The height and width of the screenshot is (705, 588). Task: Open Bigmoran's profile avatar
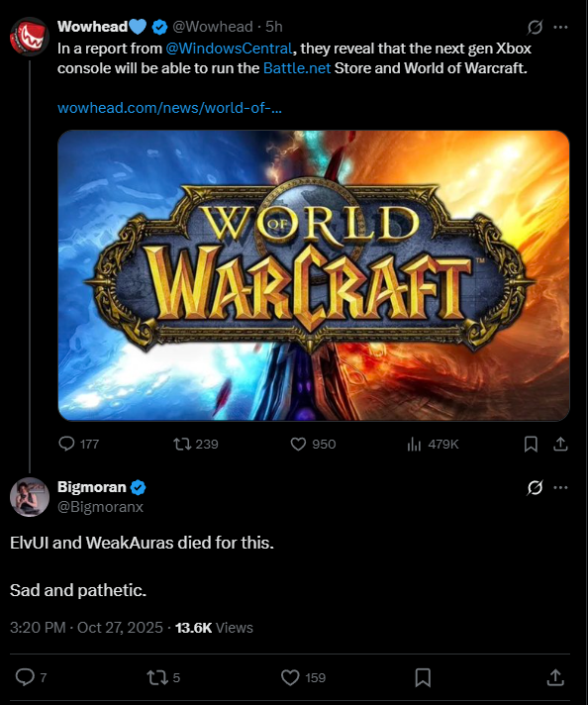30,497
